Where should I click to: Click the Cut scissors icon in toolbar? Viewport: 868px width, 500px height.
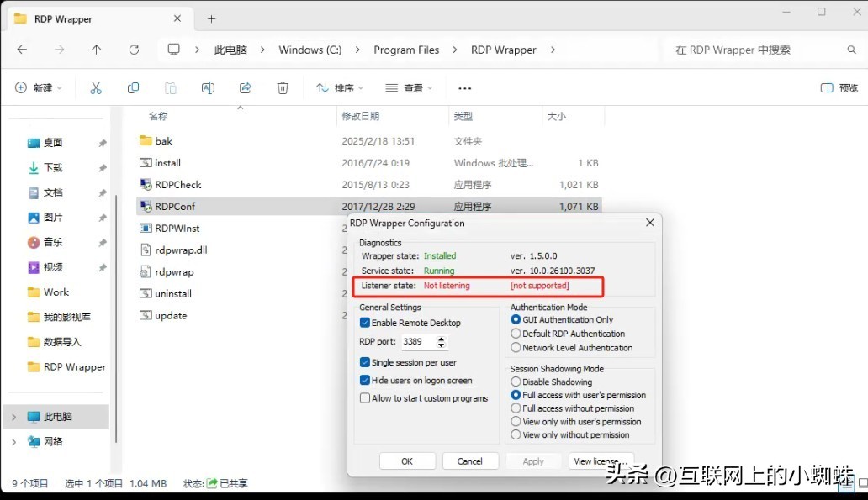[96, 88]
